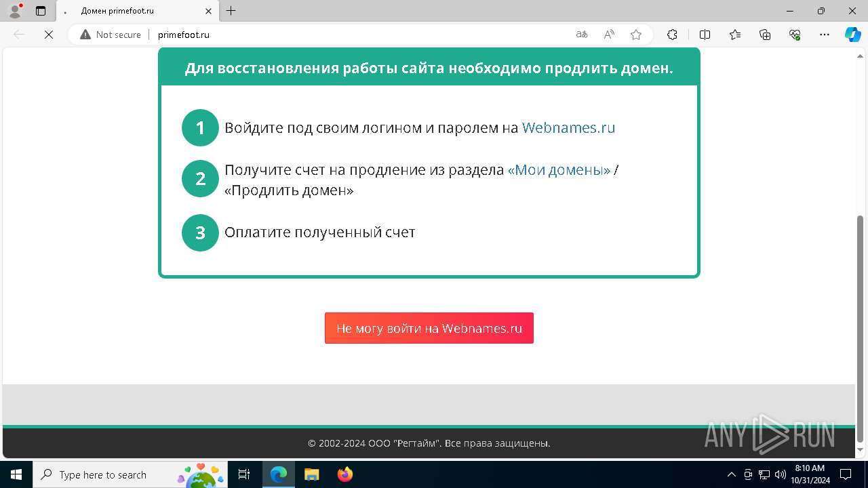Click the vertical page scrollbar thumb

(861, 329)
